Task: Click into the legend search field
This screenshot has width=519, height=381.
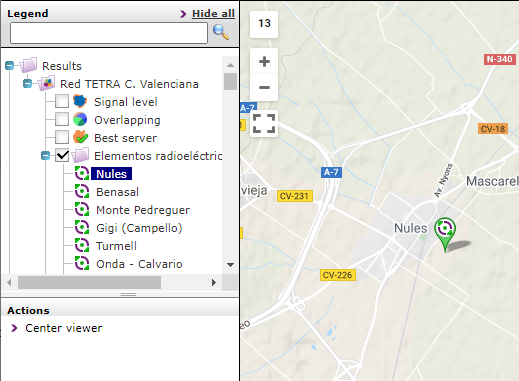Action: [x=109, y=33]
